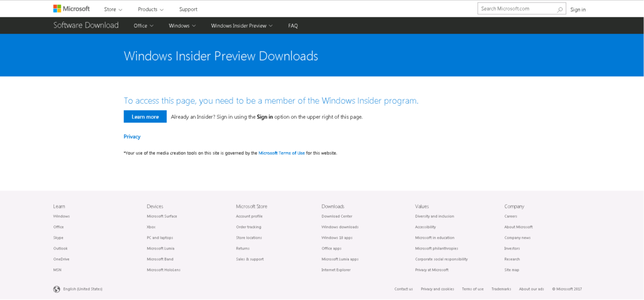
Task: Open Xbox footer link
Action: [x=151, y=227]
